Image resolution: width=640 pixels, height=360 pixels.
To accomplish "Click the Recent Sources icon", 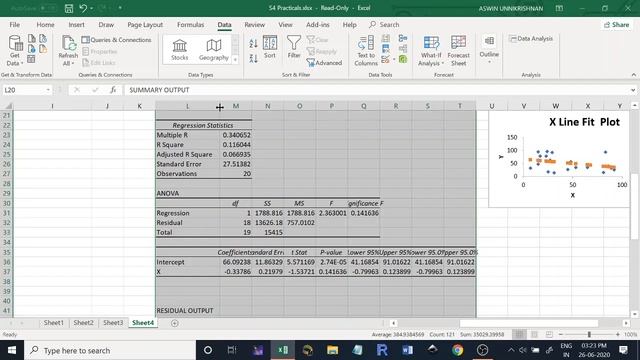I will tap(43, 38).
